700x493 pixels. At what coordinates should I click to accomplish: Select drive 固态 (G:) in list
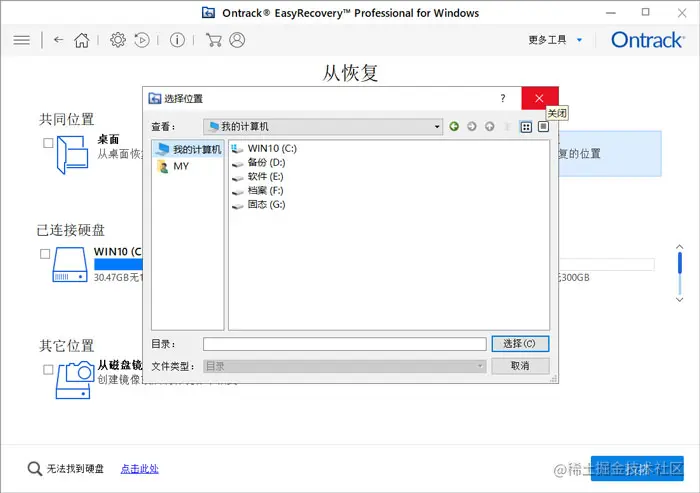258,205
